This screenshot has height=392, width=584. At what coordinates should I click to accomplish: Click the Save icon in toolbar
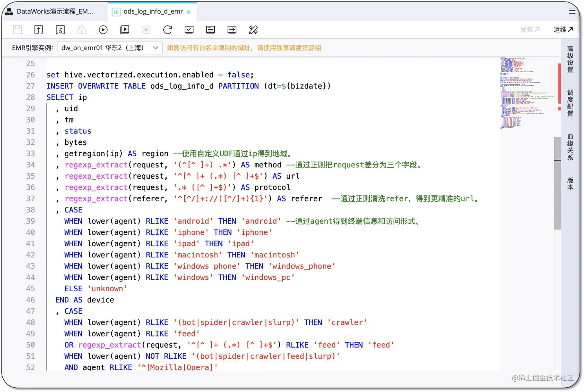click(17, 30)
